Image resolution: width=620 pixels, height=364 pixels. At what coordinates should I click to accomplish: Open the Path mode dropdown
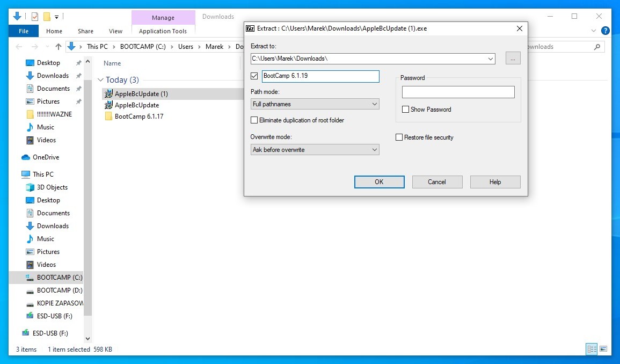pyautogui.click(x=374, y=104)
